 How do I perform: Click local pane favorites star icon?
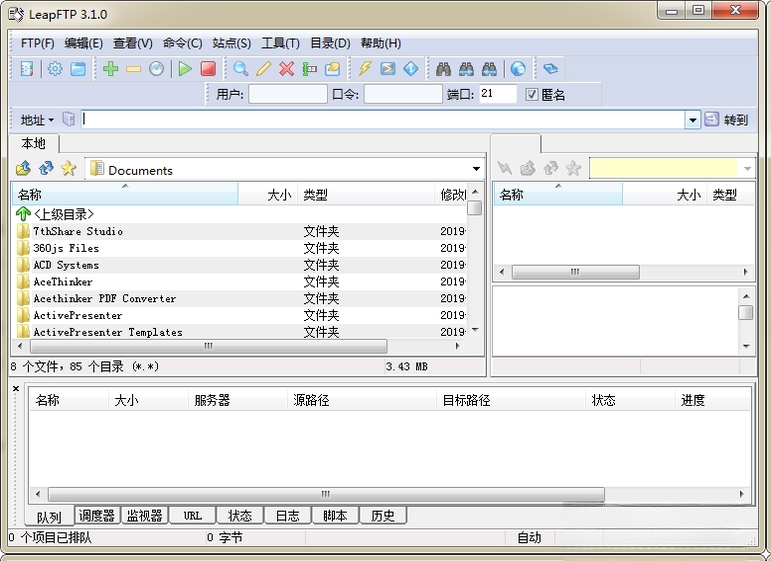(68, 168)
